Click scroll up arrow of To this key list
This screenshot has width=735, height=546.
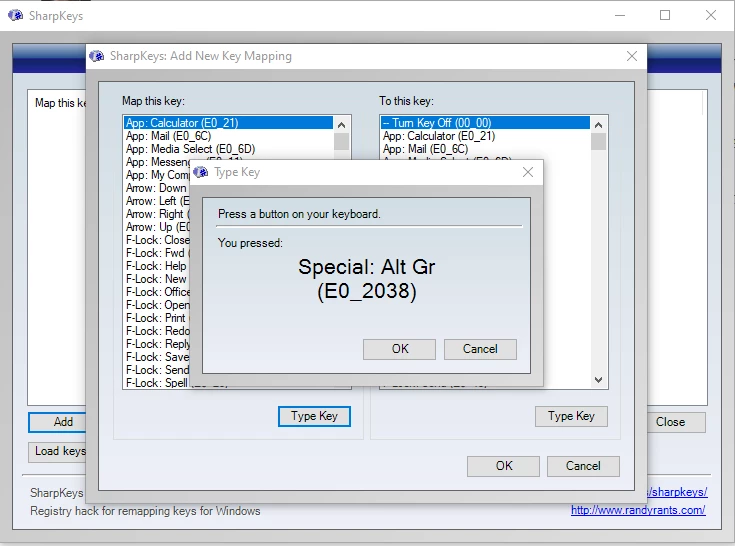click(598, 125)
